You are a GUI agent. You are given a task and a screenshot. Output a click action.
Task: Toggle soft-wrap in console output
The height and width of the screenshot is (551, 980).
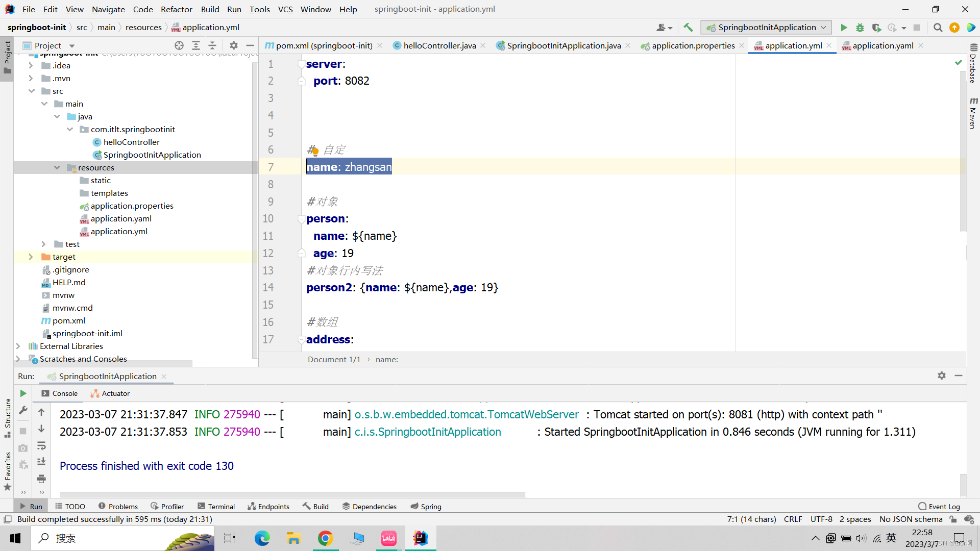(x=41, y=445)
